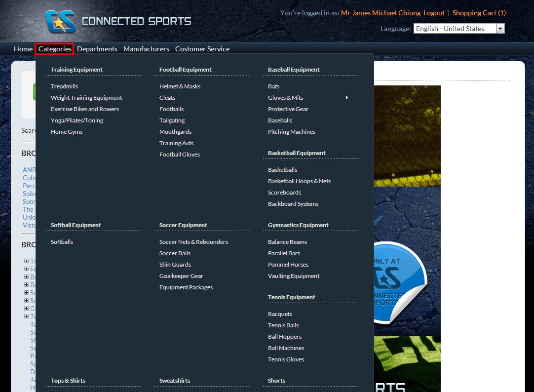Viewport: 534px width, 392px height.
Task: Select Pitching Machines
Action: [292, 132]
